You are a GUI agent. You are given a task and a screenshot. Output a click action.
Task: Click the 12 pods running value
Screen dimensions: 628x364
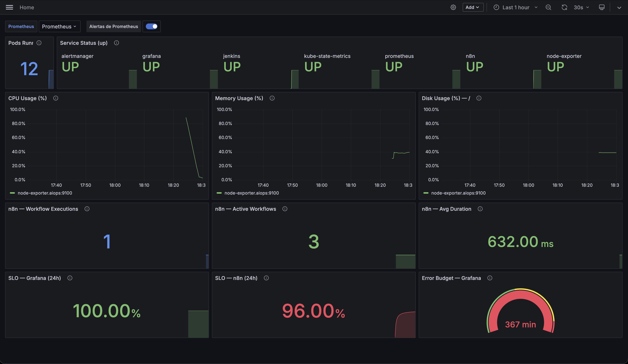coord(29,69)
